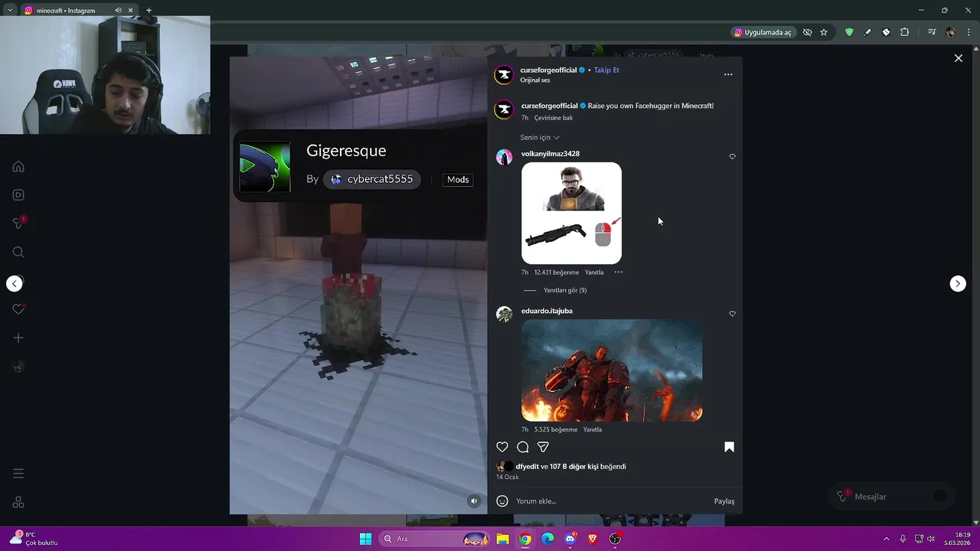Viewport: 980px width, 551px height.
Task: Open Instagram Home from the sidebar
Action: point(18,167)
